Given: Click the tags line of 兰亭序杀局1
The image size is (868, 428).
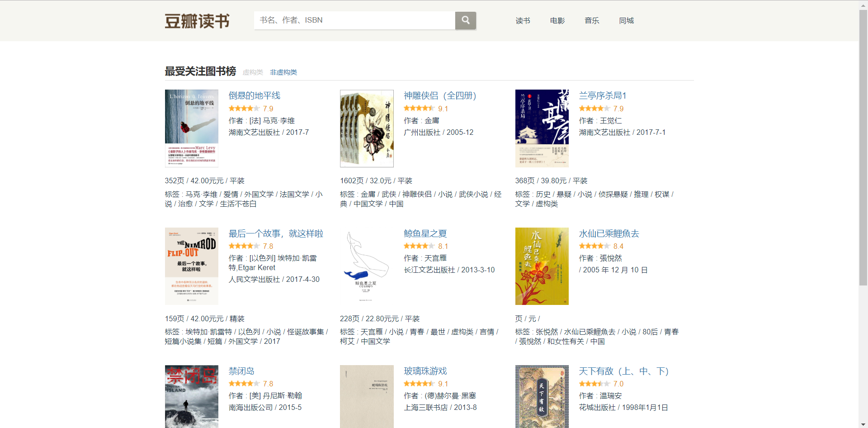Looking at the screenshot, I should coord(594,199).
